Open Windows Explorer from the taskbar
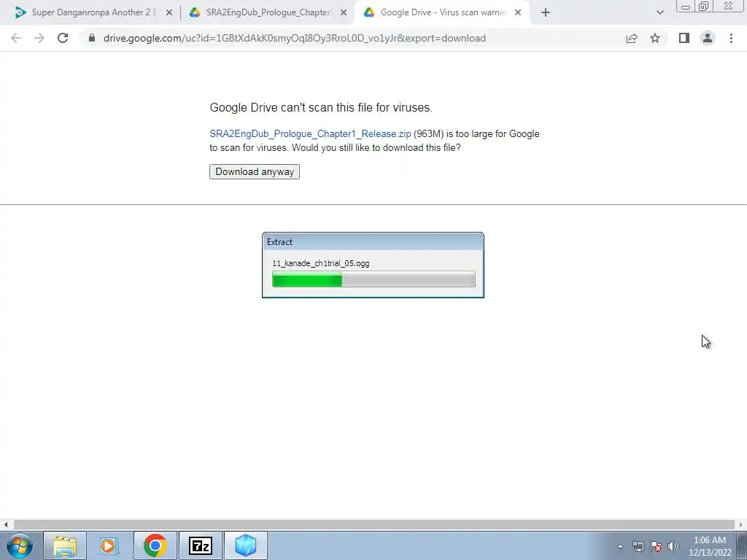This screenshot has height=560, width=747. pyautogui.click(x=65, y=545)
